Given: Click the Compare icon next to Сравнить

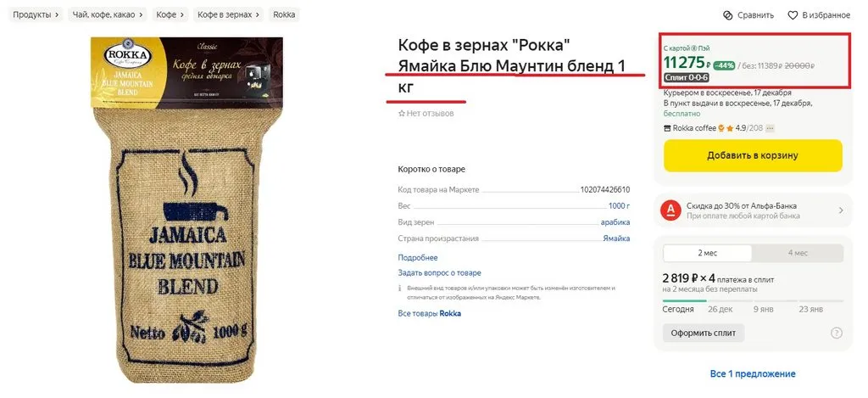Looking at the screenshot, I should (728, 15).
